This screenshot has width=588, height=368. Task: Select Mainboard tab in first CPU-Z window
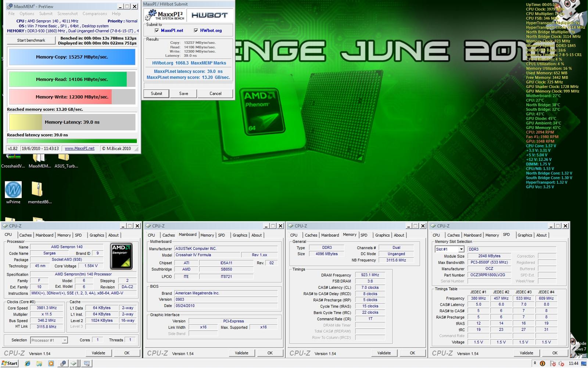click(x=44, y=235)
